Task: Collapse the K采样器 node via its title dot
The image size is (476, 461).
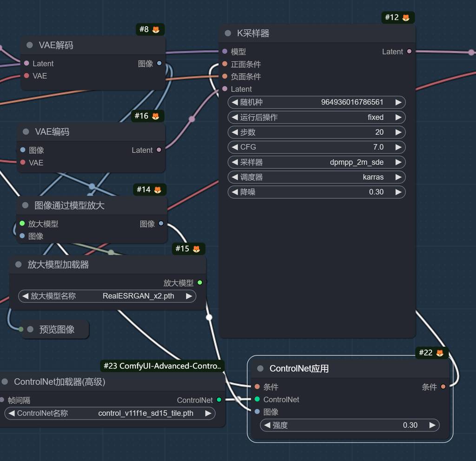Action: click(228, 33)
